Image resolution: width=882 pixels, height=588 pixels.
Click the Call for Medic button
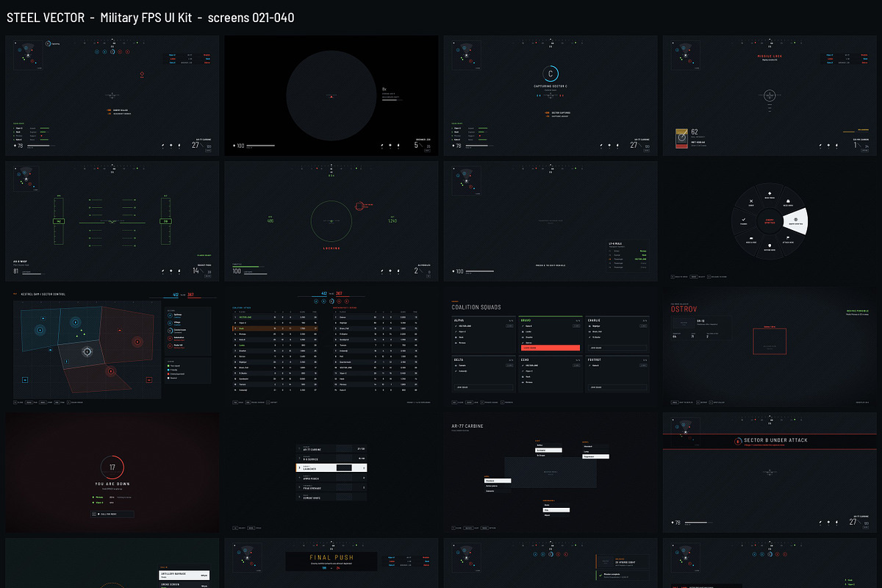112,514
